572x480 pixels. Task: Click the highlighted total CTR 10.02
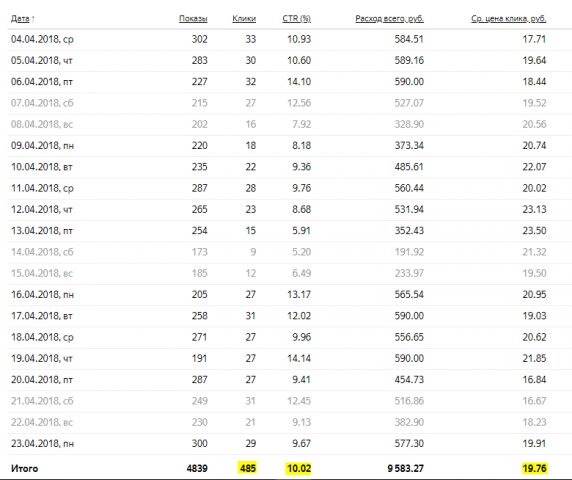pos(298,468)
